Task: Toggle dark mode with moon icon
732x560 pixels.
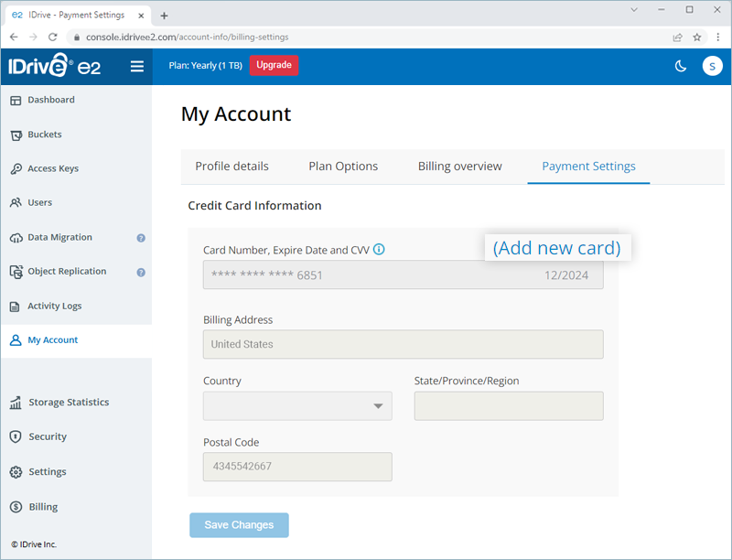Action: point(681,66)
